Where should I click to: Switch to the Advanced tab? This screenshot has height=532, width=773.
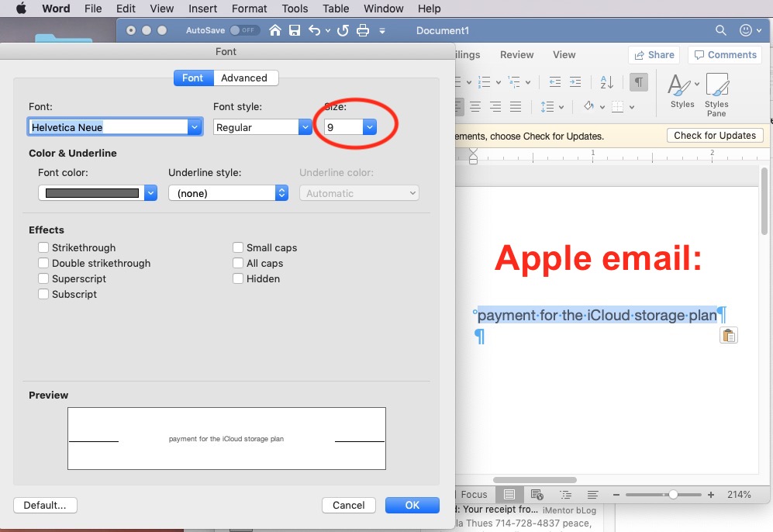pos(244,78)
